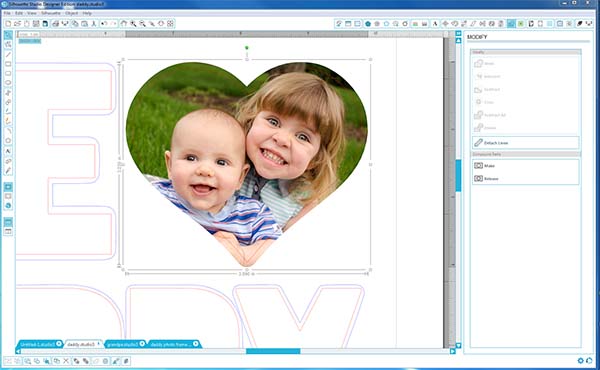Click the Zoom Out magnifier icon
This screenshot has height=370, width=600.
click(142, 24)
